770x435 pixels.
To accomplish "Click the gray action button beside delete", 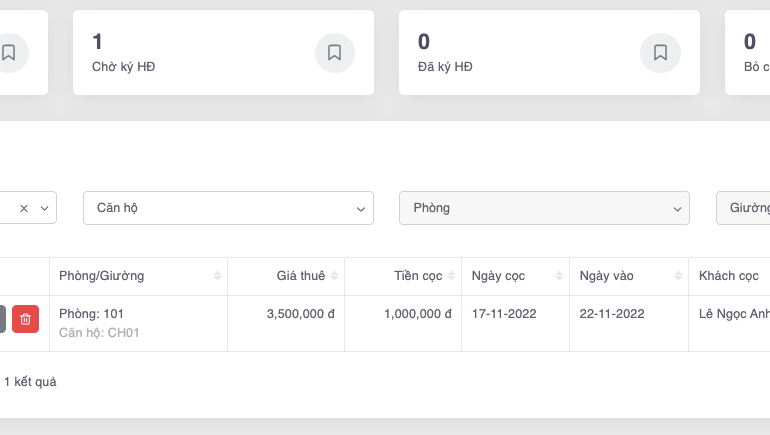I will [2, 319].
